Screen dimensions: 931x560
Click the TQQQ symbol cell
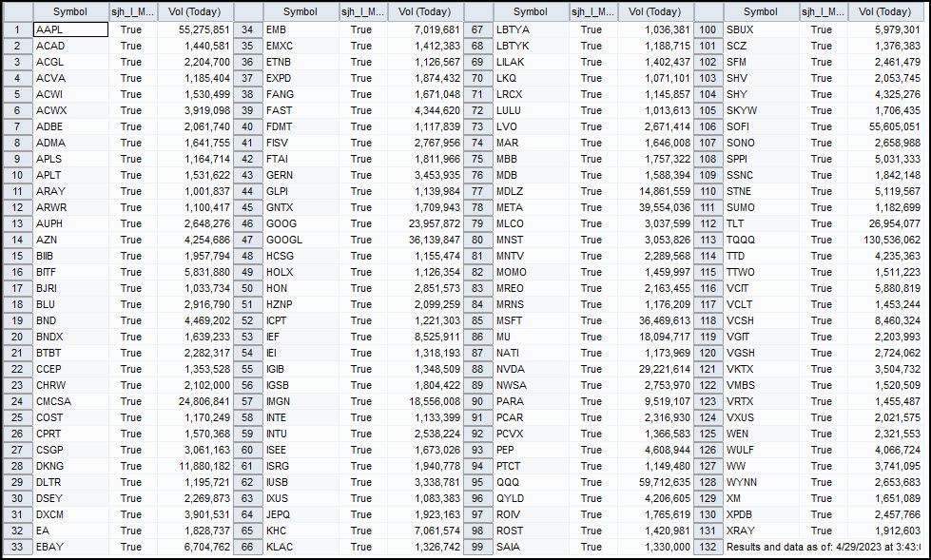coord(761,240)
